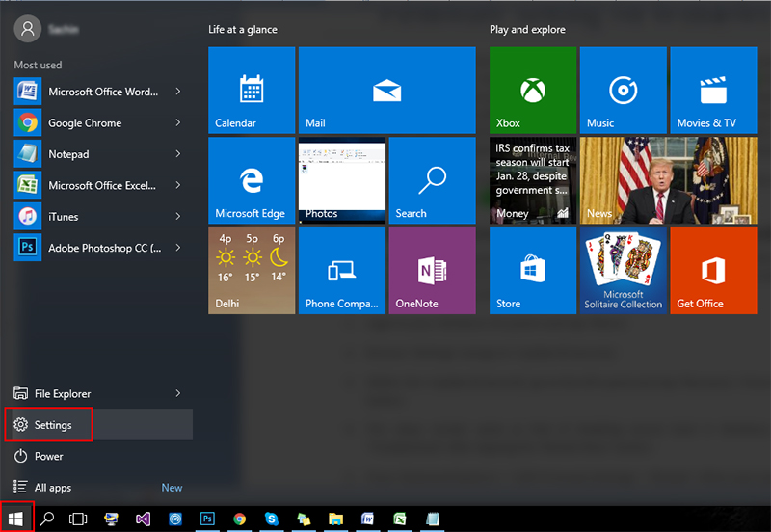
Task: Switch to Notepad in the taskbar
Action: (x=432, y=519)
